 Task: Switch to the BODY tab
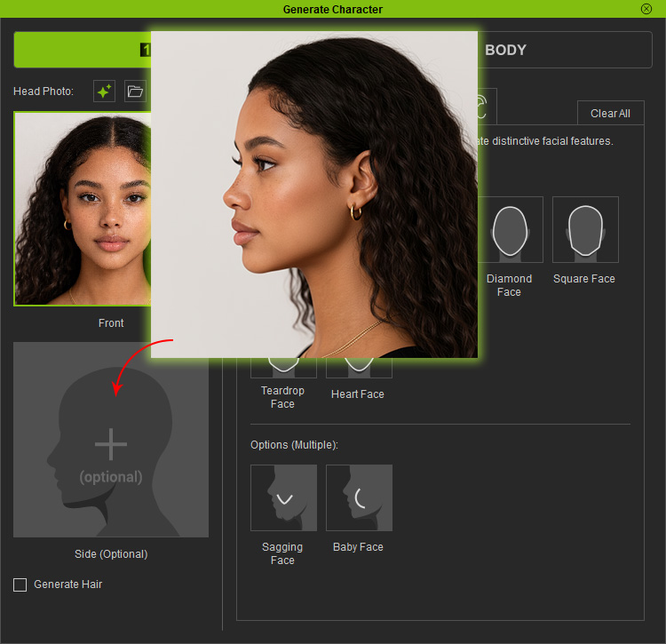(565, 50)
